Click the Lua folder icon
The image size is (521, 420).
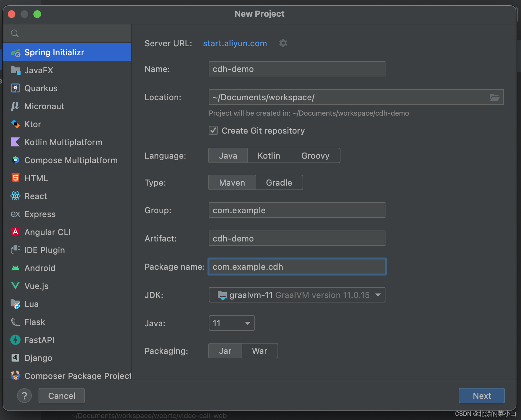pyautogui.click(x=15, y=304)
